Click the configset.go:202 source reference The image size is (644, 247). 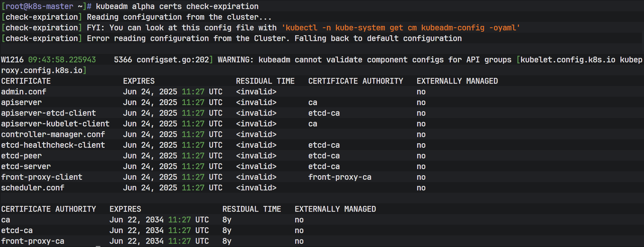click(x=173, y=60)
